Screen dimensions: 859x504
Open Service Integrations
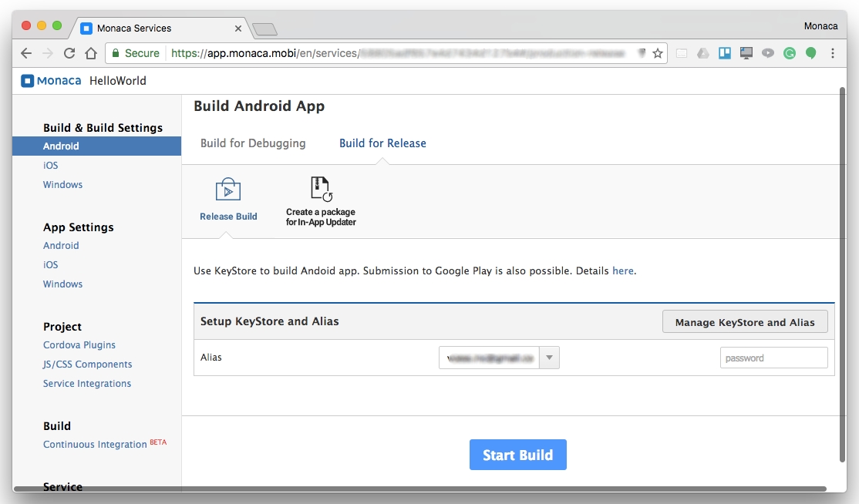[x=87, y=384]
